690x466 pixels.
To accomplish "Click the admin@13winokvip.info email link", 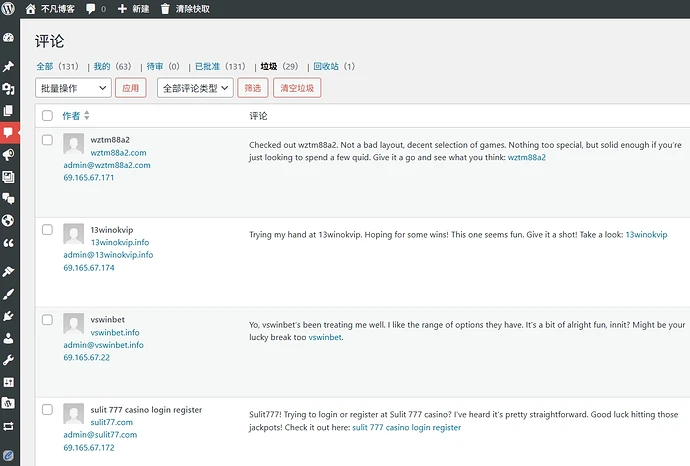I will pos(108,255).
